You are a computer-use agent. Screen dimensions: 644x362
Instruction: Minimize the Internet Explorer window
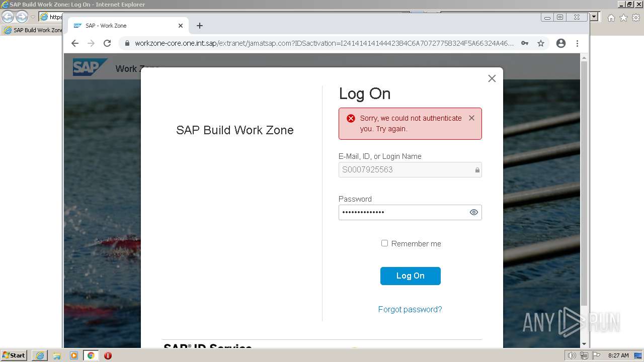click(621, 4)
